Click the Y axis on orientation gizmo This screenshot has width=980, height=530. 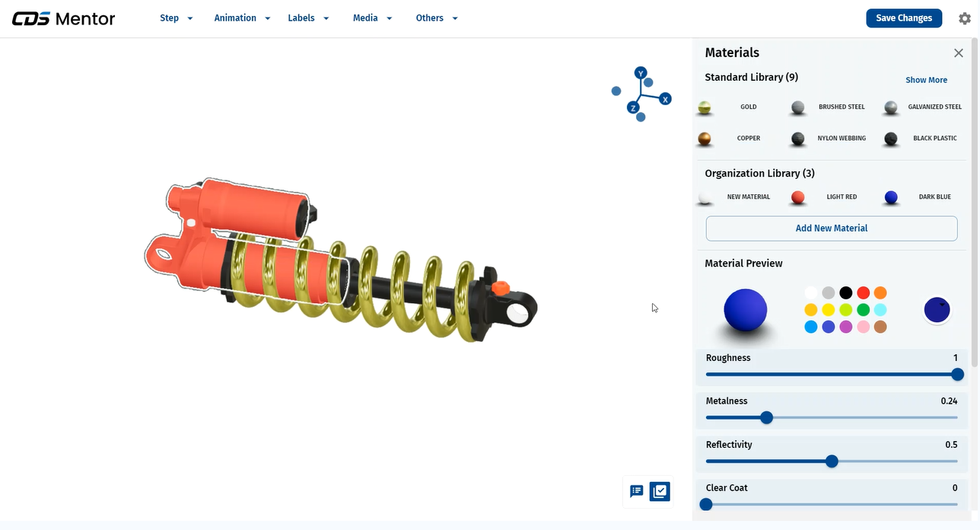click(x=641, y=74)
